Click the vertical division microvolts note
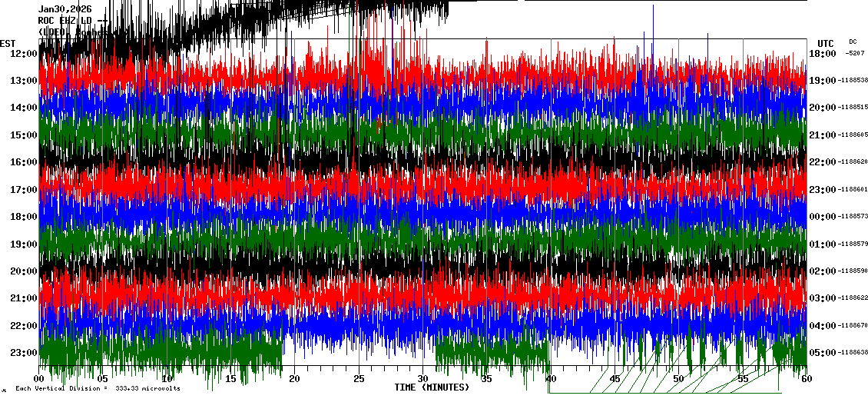The width and height of the screenshot is (868, 399). [98, 389]
